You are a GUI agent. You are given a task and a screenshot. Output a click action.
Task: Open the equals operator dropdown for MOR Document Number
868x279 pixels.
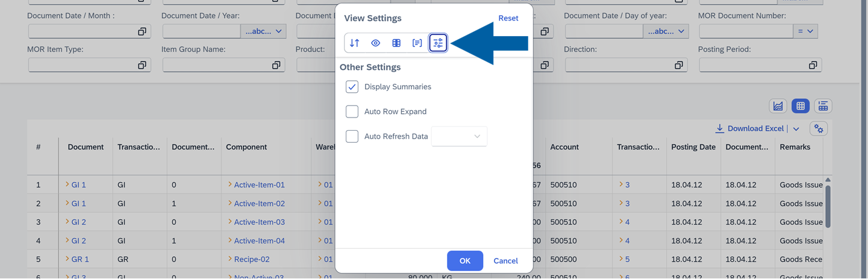[805, 31]
